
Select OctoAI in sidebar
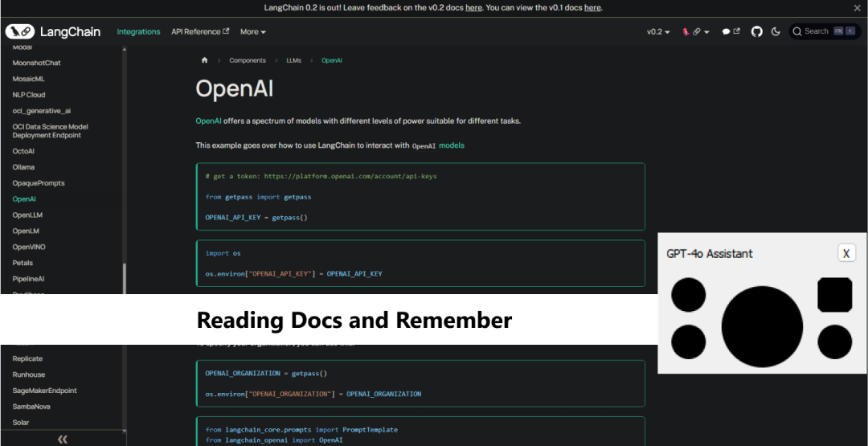pos(23,150)
